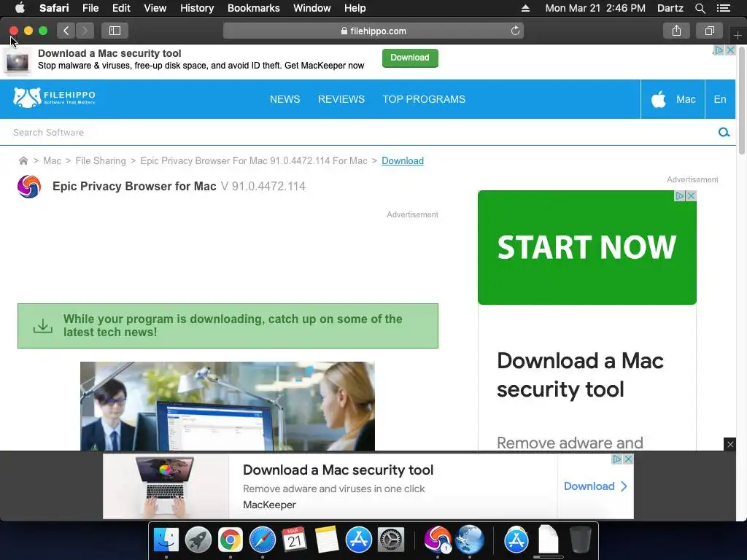Click AdChoices icon on sidebar ad

pos(680,195)
